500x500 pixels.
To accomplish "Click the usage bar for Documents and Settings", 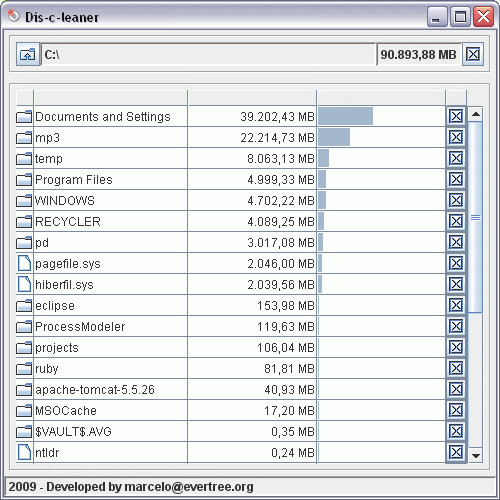I will [x=345, y=116].
